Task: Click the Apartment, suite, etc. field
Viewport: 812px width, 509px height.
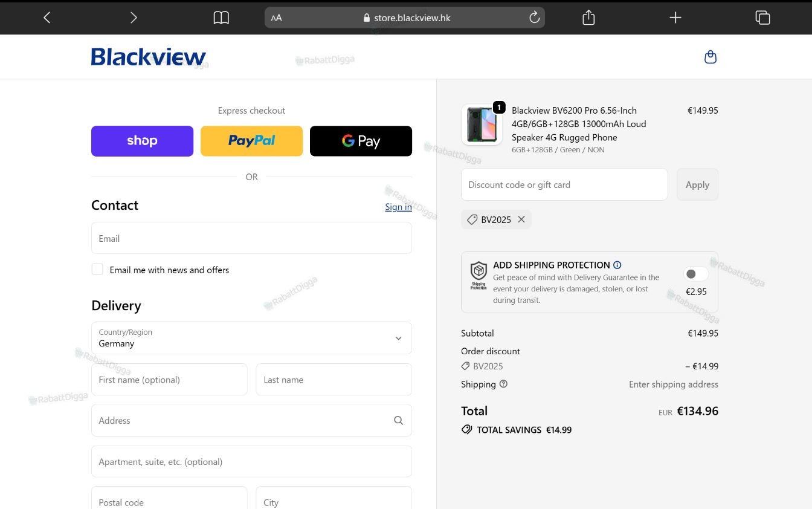Action: pyautogui.click(x=251, y=462)
